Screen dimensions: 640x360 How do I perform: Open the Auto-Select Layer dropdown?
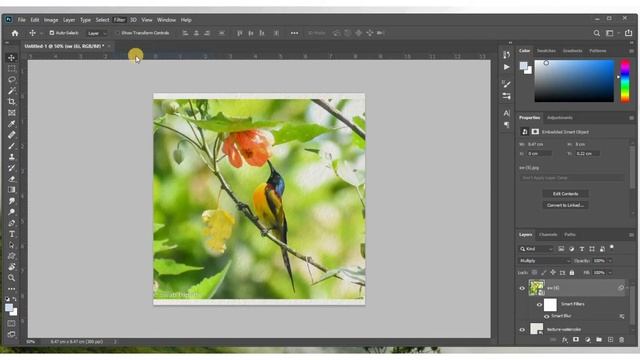pyautogui.click(x=96, y=33)
